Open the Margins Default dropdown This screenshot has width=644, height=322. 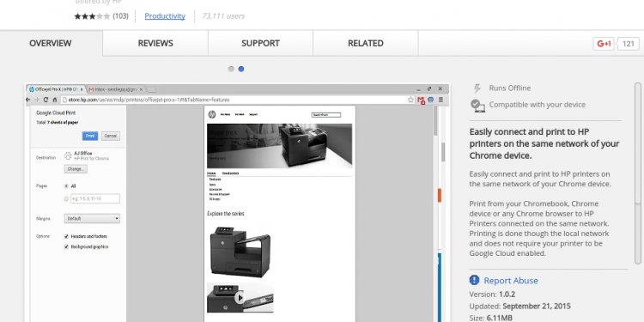pyautogui.click(x=92, y=218)
